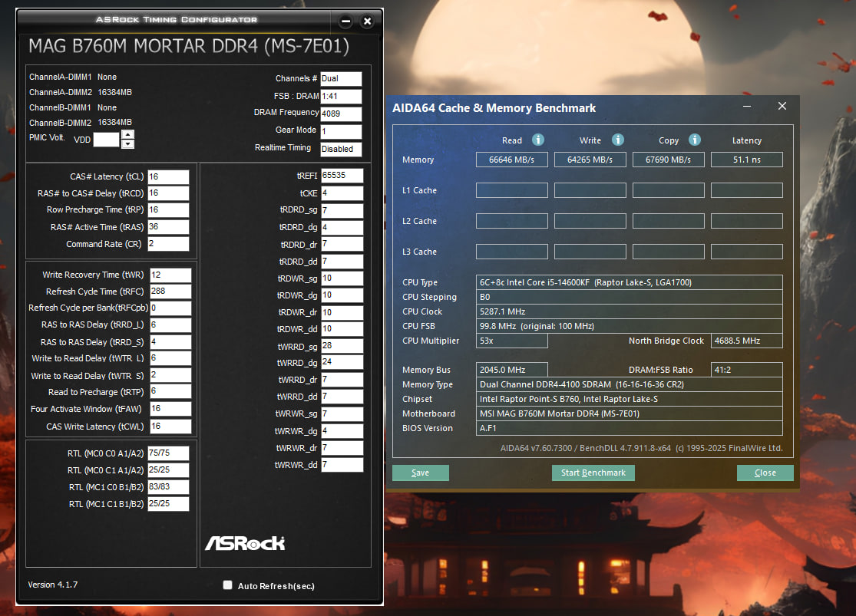Minimize the ASRock Timing Configurator window
The height and width of the screenshot is (616, 856).
coord(345,21)
